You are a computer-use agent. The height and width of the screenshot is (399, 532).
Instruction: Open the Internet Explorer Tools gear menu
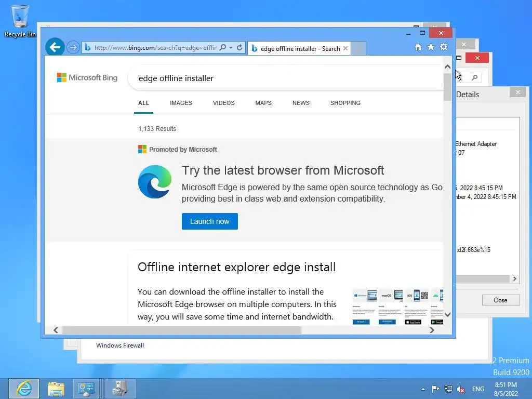(x=444, y=47)
